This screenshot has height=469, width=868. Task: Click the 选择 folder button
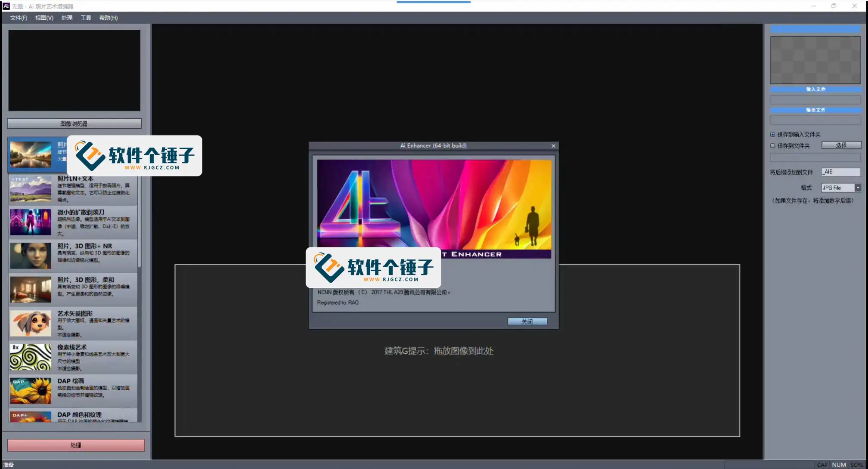click(841, 145)
